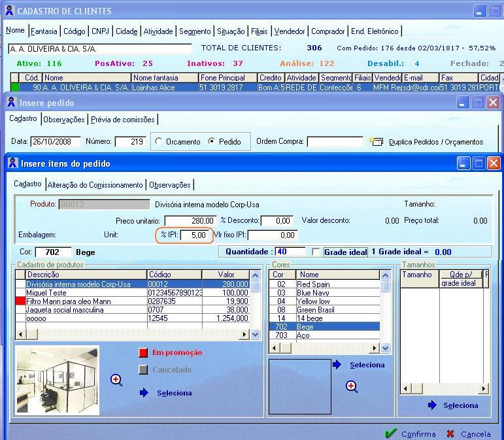Screen dimensions: 504x440
Task: Open Cadastro tab in Insere itens
Action: point(27,184)
